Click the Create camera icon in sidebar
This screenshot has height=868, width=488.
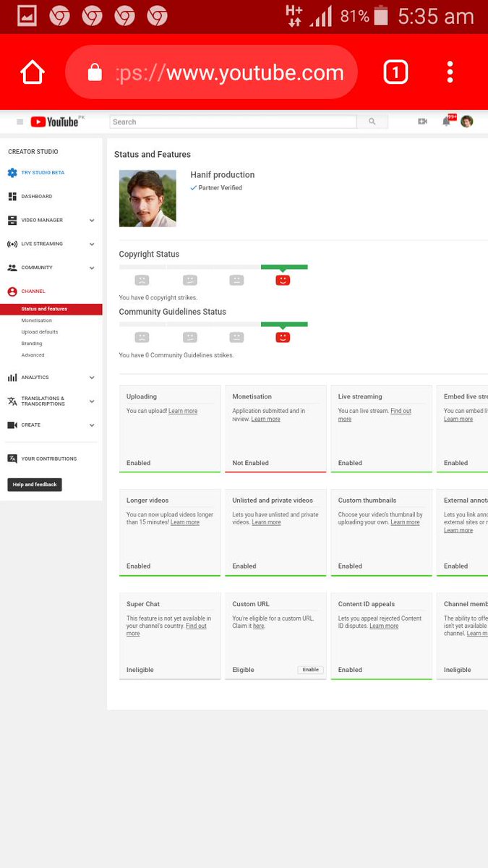click(12, 425)
